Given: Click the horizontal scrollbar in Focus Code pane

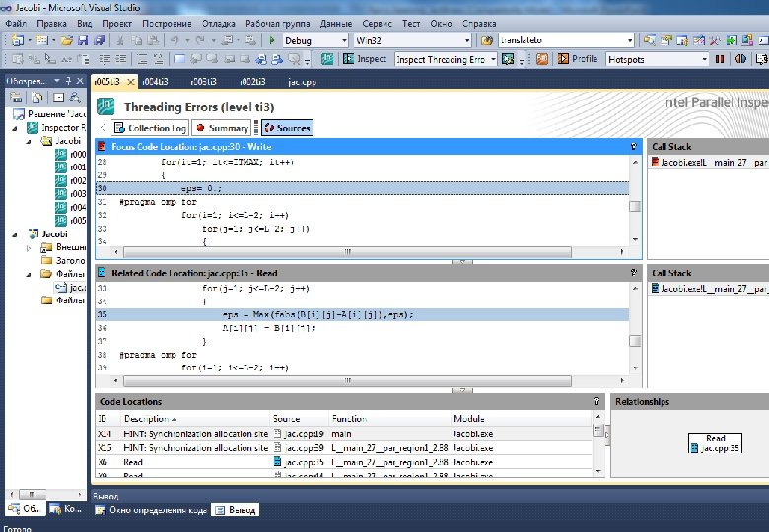Looking at the screenshot, I should (x=347, y=252).
